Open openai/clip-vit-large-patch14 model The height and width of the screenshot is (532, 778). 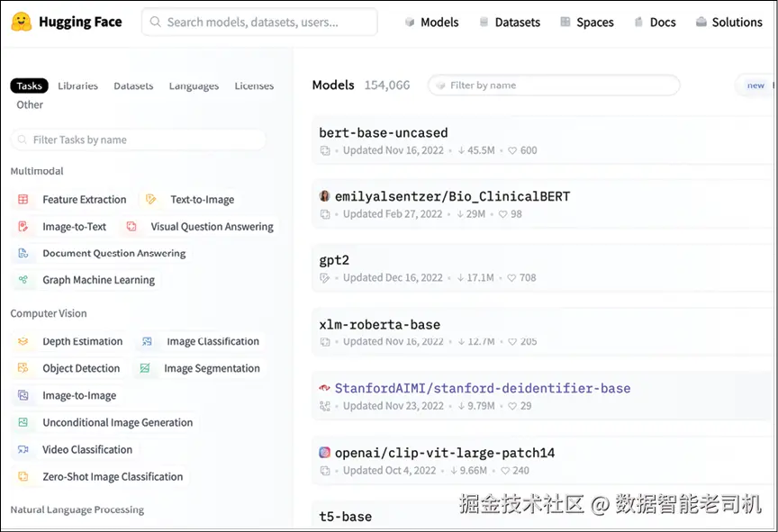445,453
